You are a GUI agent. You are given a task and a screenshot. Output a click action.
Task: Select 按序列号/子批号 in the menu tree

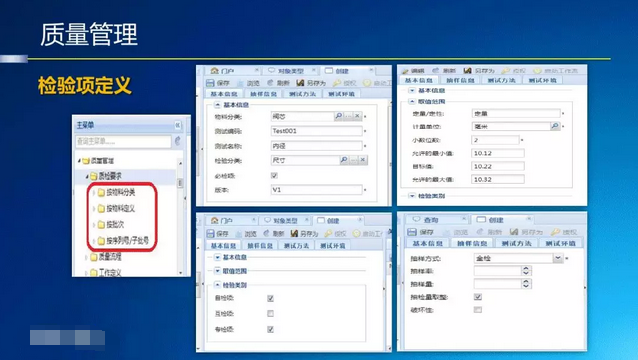pyautogui.click(x=122, y=241)
